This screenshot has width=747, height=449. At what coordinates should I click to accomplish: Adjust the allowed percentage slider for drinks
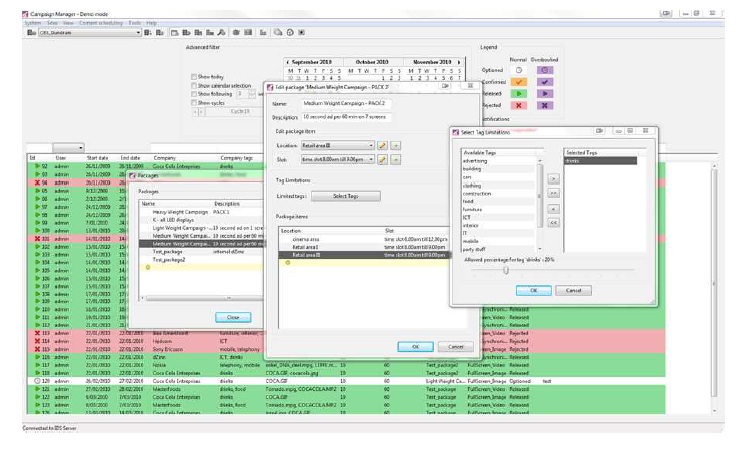(506, 270)
